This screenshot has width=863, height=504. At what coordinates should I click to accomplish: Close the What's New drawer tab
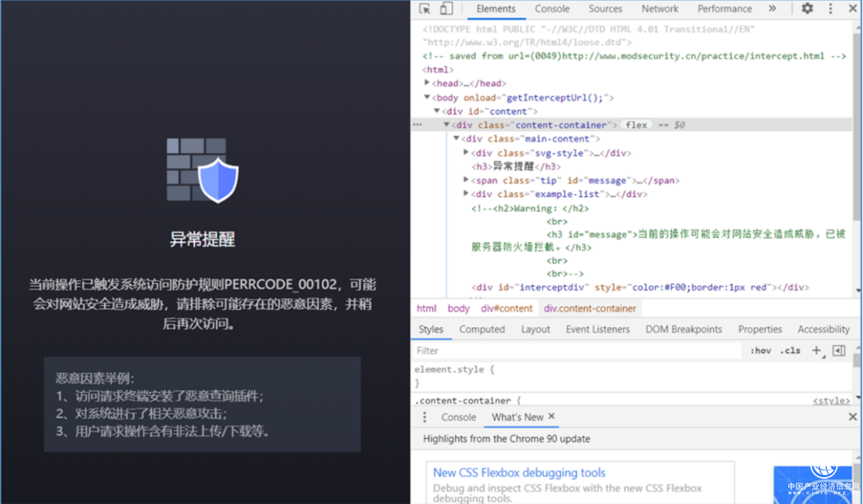(x=551, y=417)
